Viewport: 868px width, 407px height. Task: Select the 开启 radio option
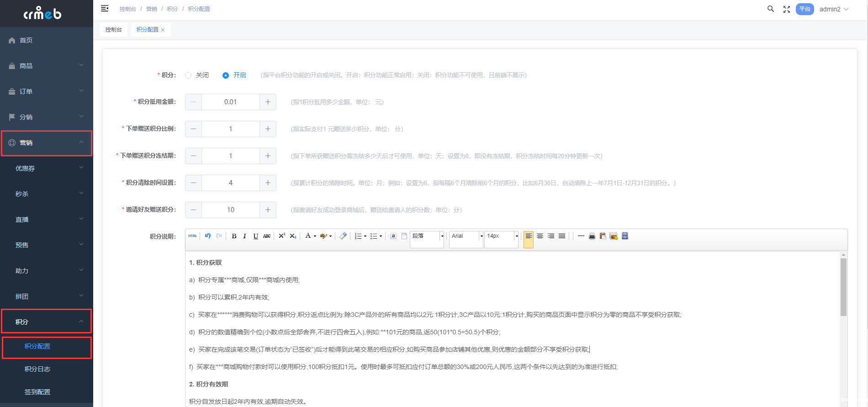[226, 75]
